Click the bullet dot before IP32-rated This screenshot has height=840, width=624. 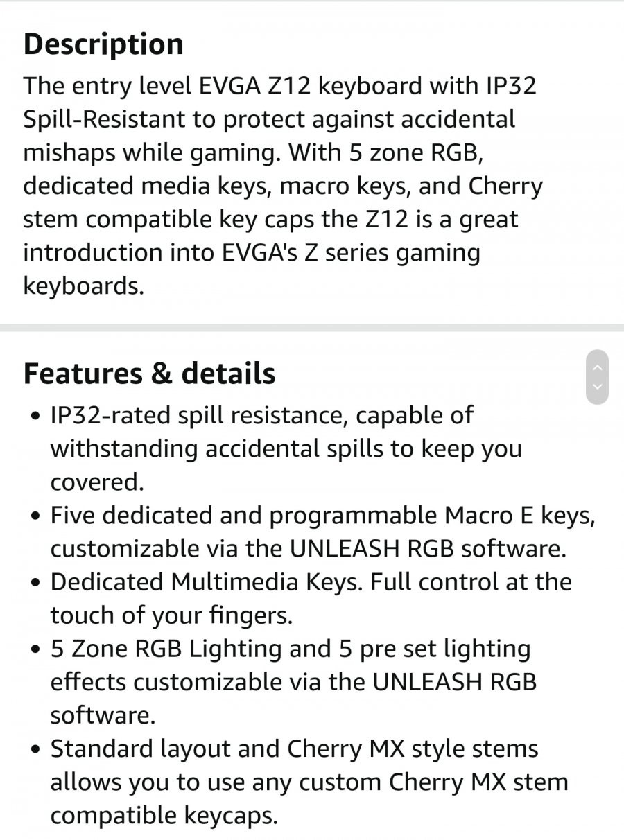point(35,417)
